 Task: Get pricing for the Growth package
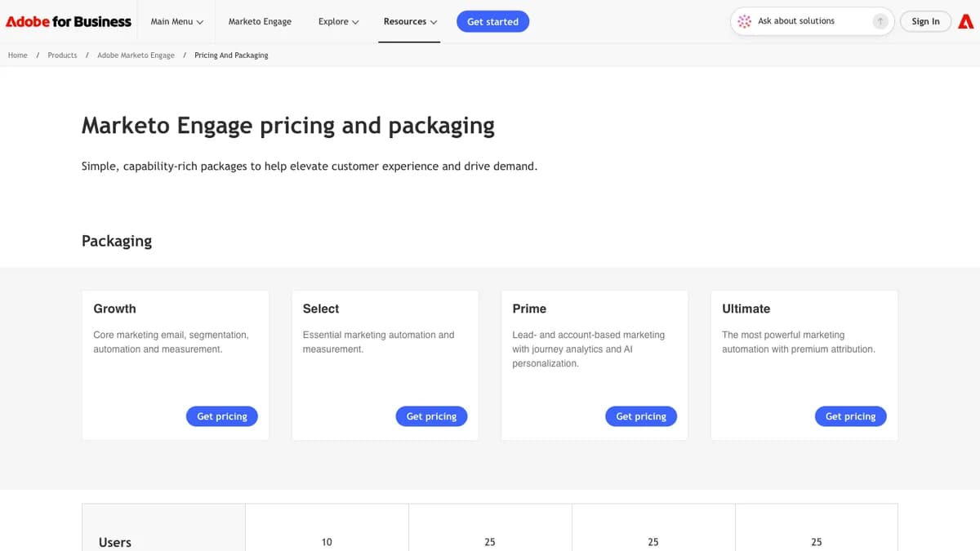(222, 416)
